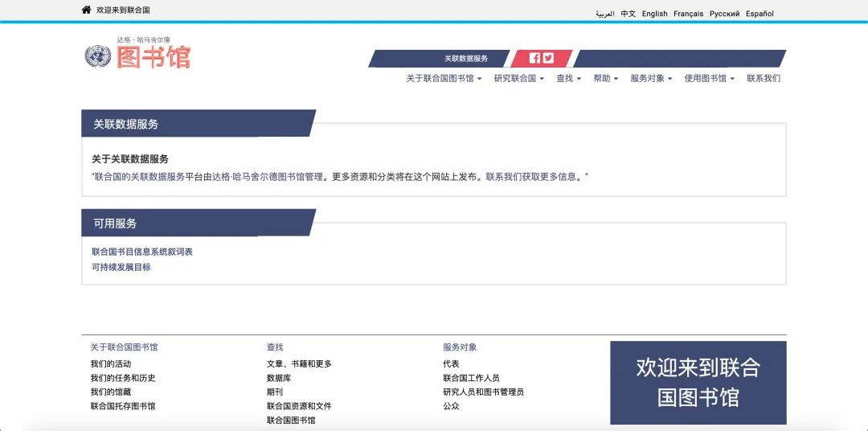Open 达格·哈马舍尔德图书馆 link in description

click(268, 177)
